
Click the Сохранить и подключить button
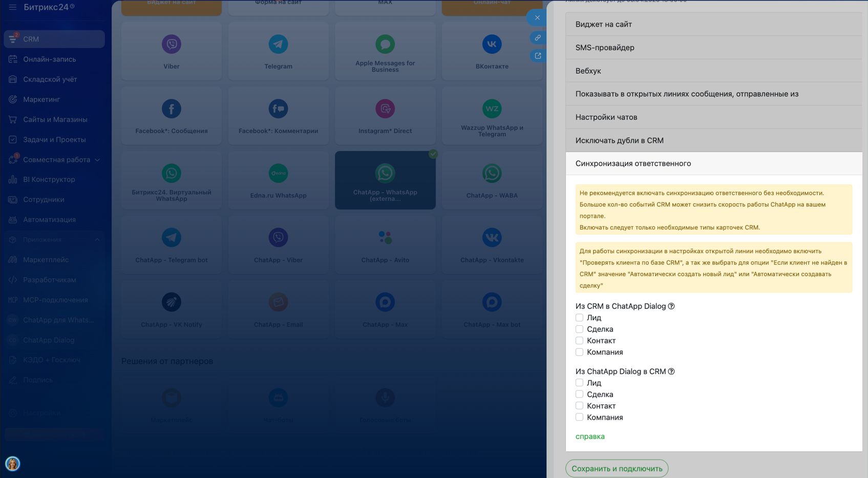click(617, 468)
